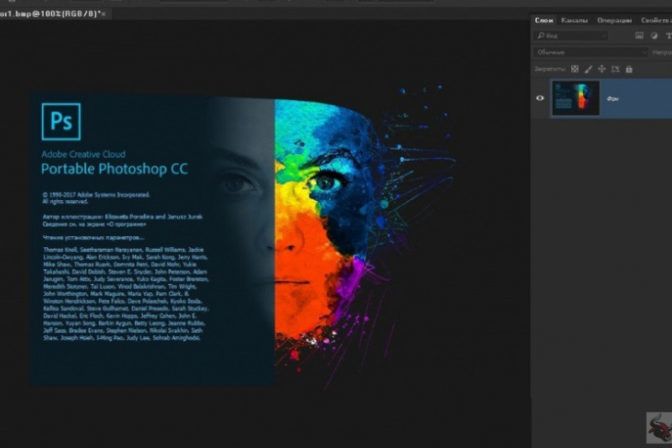Close the bmp document tab
This screenshot has width=672, height=448.
104,14
